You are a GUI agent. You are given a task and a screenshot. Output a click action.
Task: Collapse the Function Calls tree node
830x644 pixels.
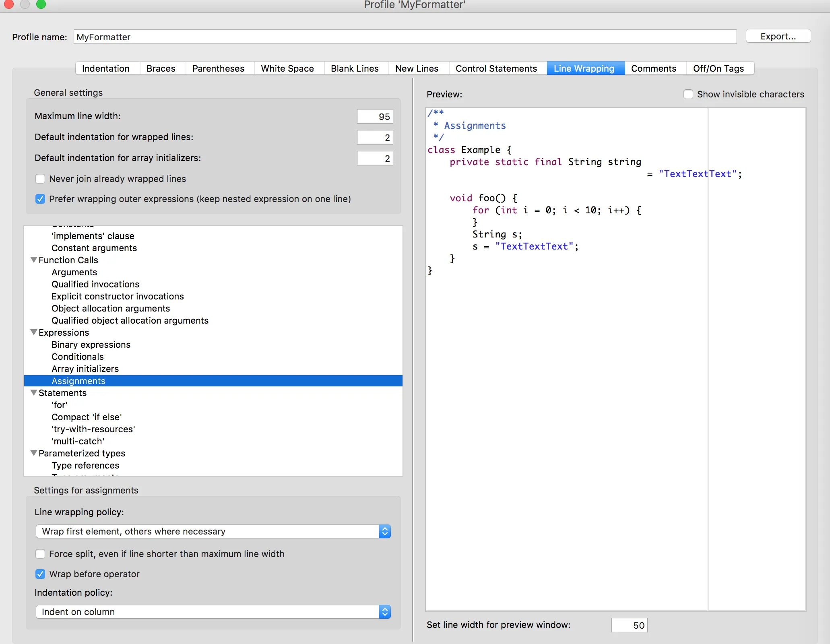[34, 260]
